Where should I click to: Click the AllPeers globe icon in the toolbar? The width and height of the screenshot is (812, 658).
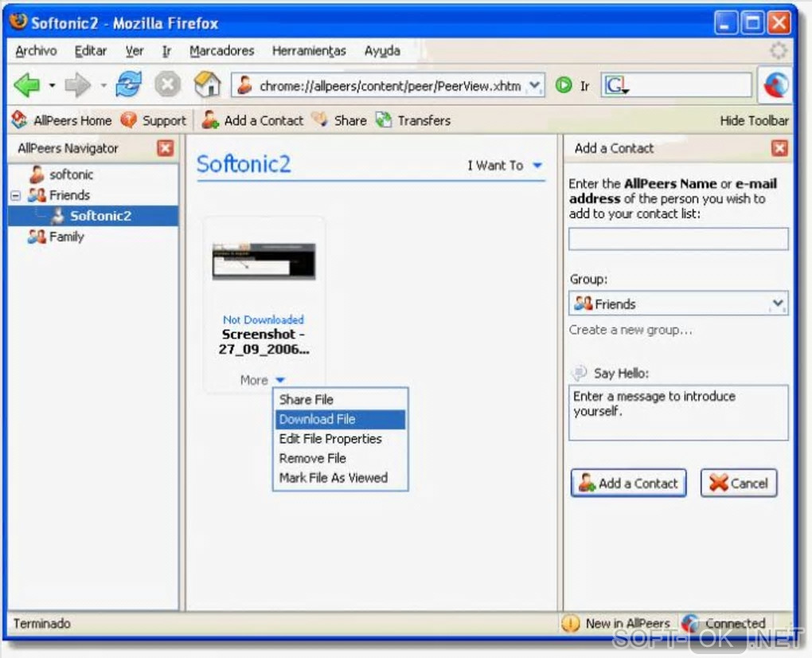pyautogui.click(x=775, y=84)
